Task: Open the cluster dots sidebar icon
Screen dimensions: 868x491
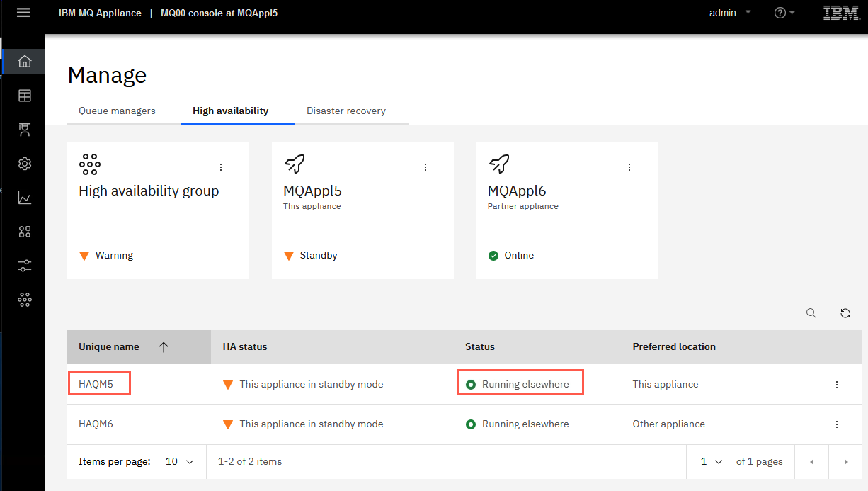Action: (24, 300)
